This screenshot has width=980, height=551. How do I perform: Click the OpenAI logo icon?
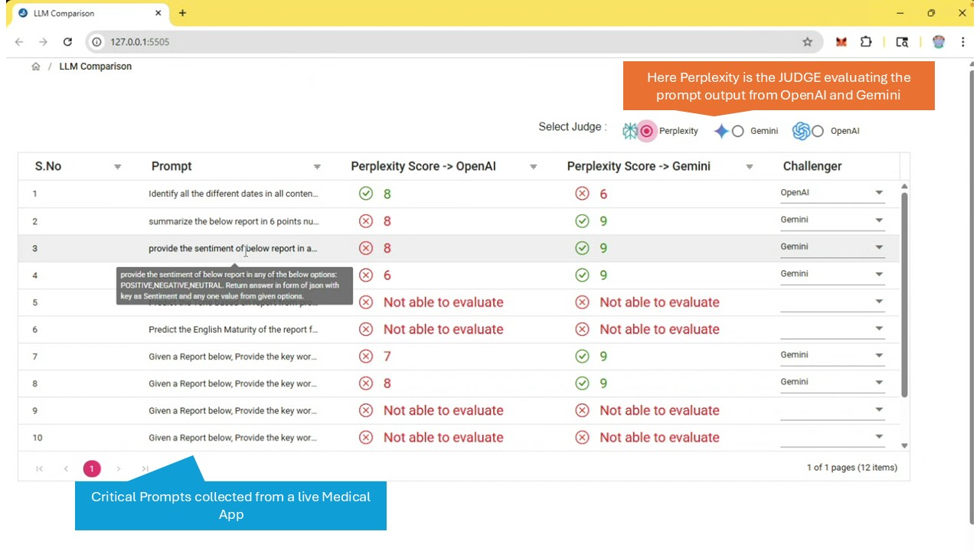coord(801,131)
